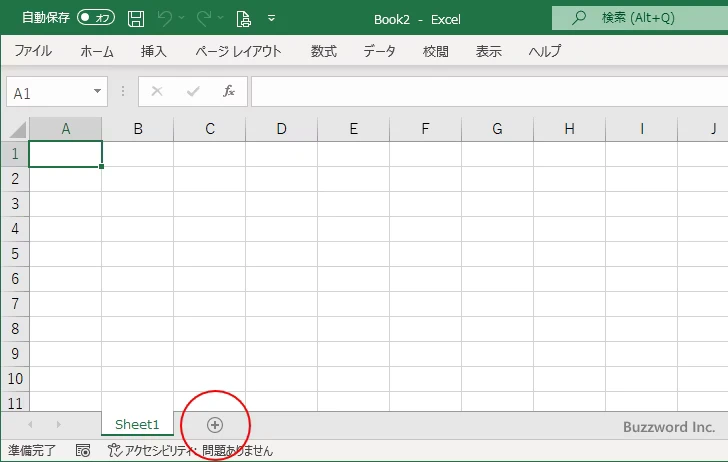Open Customize Quick Access Toolbar dropdown
Viewport: 728px width, 462px height.
pos(271,18)
